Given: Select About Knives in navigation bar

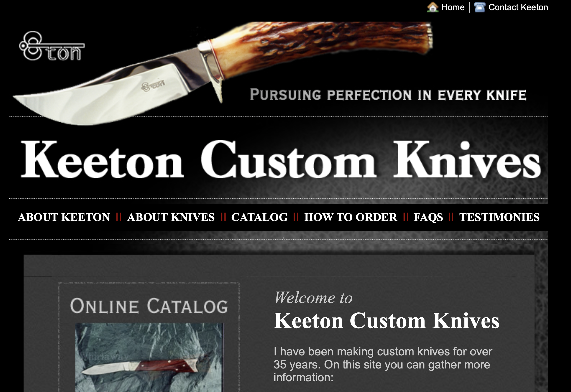Looking at the screenshot, I should (x=171, y=217).
